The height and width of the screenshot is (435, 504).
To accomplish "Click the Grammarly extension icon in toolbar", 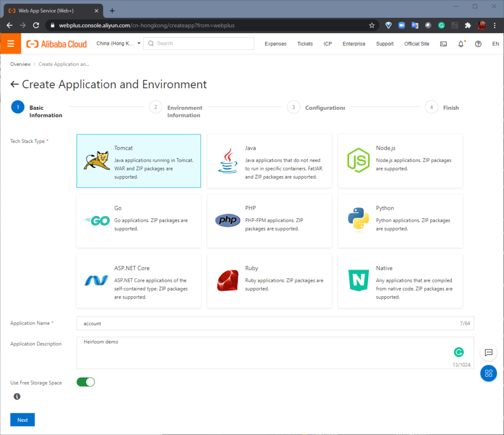I will 441,26.
